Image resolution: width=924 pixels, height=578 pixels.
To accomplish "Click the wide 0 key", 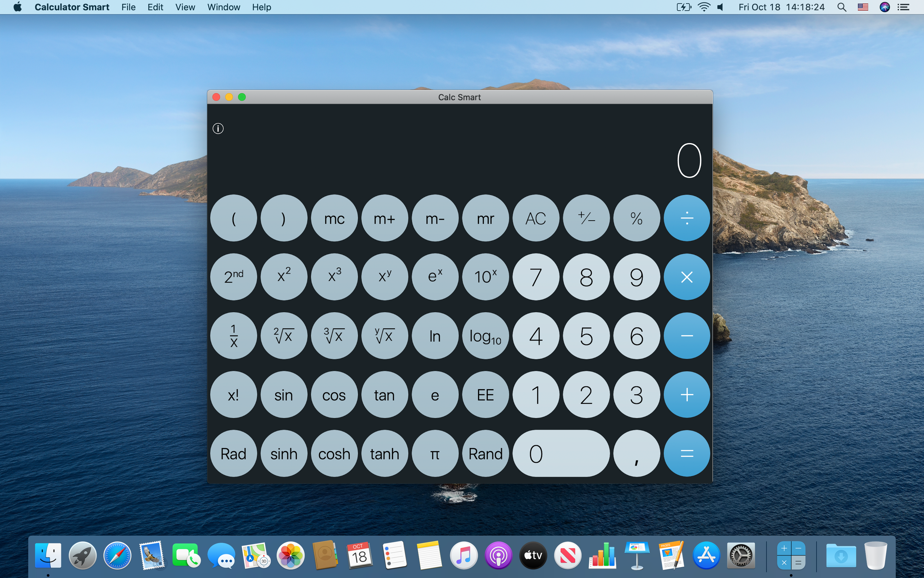I will [x=561, y=454].
